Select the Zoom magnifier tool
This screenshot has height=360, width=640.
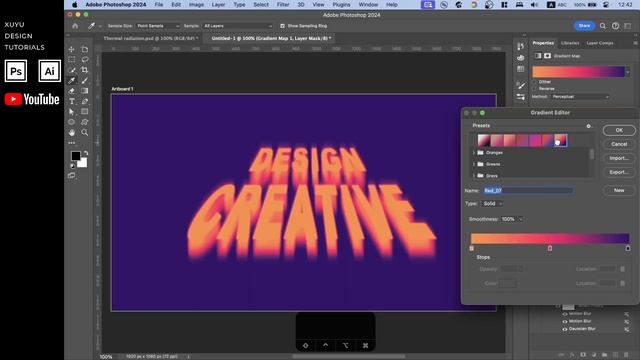[84, 133]
